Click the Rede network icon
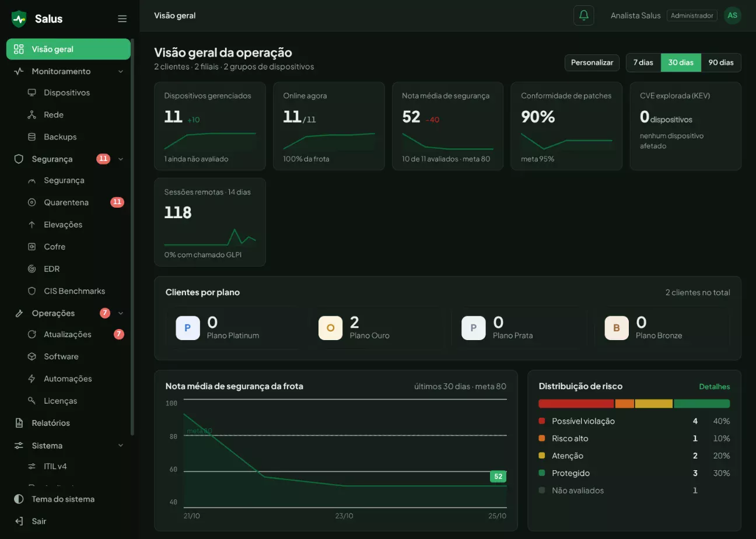This screenshot has height=539, width=756. click(x=32, y=115)
